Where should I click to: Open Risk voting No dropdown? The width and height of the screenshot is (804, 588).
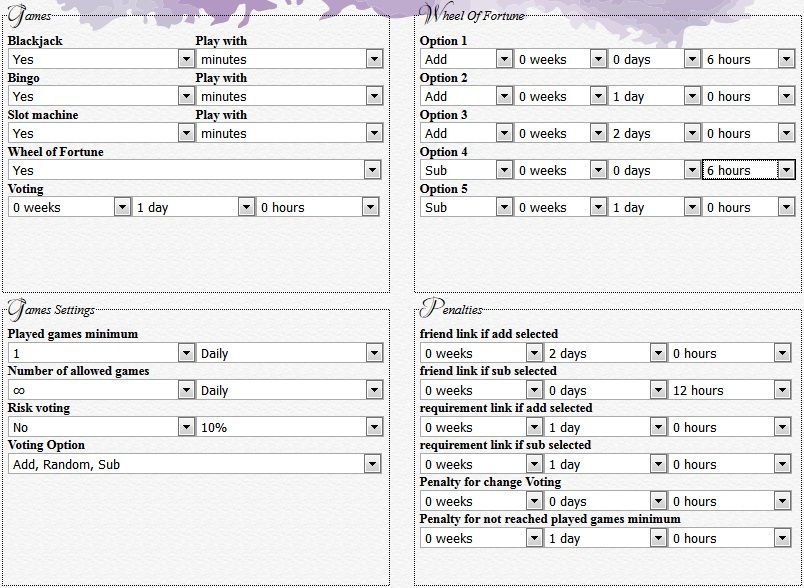(x=102, y=427)
